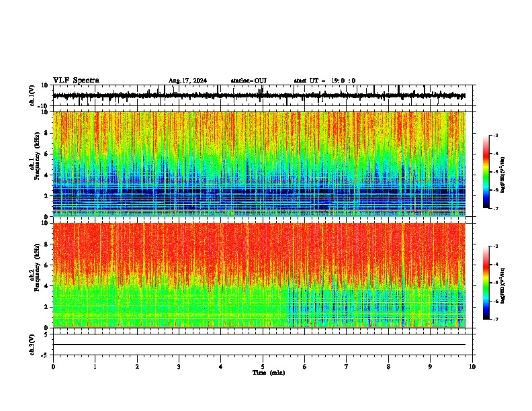Viewport: 532px width, 411px height.
Task: Click the ch.1 spectrogram color bar
Action: [x=486, y=172]
